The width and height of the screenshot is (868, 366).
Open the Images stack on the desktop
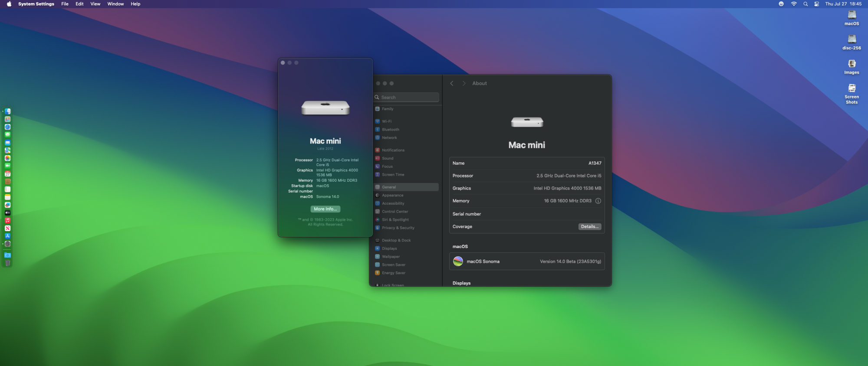pyautogui.click(x=852, y=67)
